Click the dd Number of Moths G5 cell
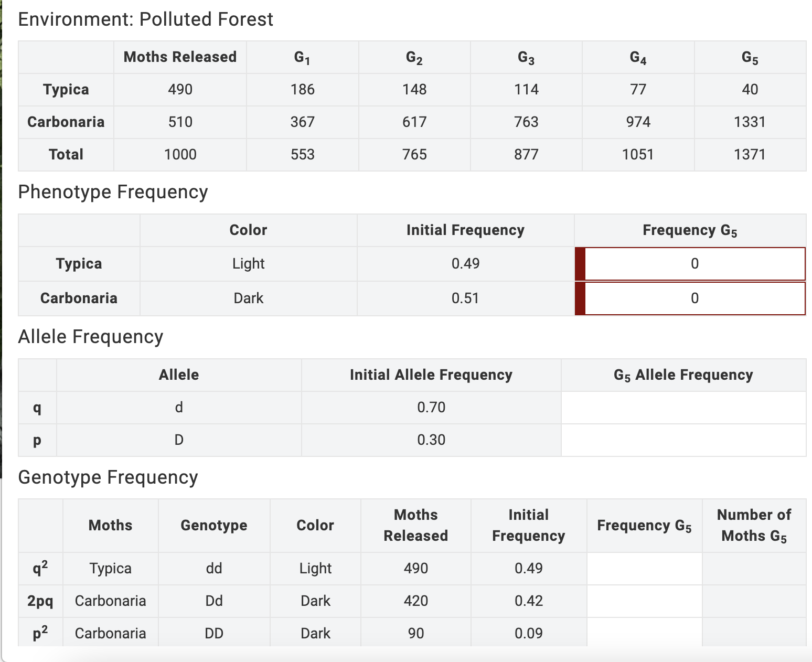 point(754,569)
